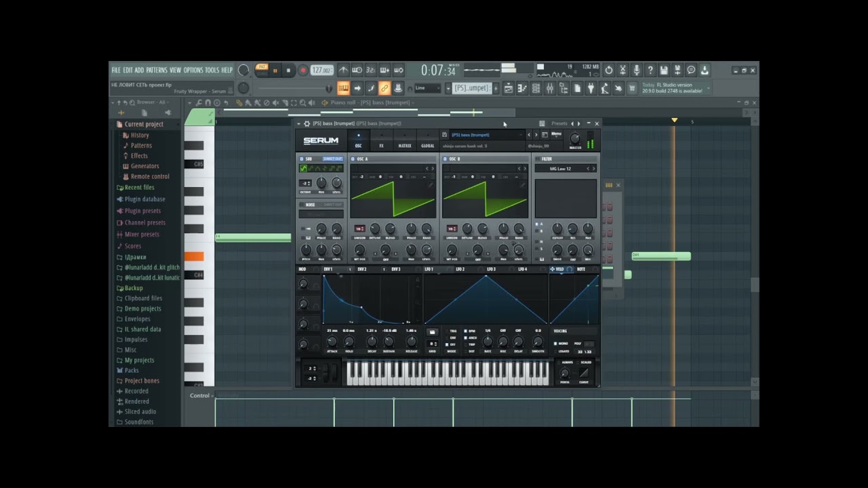Screen dimensions: 868x488
Task: Pause playback in the transport bar
Action: click(275, 70)
